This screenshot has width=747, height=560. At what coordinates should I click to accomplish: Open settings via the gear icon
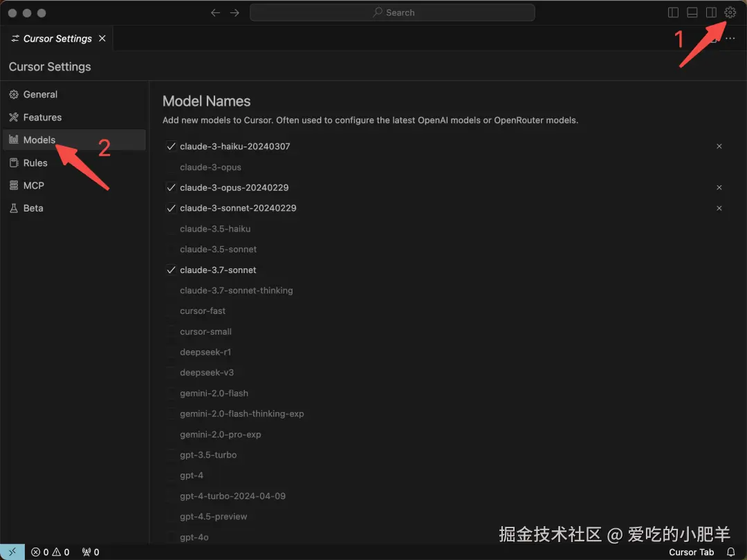coord(730,12)
